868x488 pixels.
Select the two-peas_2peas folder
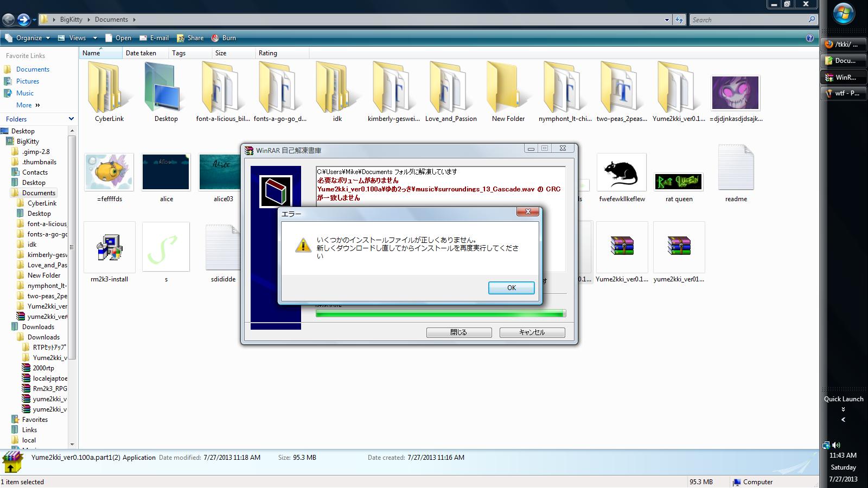point(622,86)
